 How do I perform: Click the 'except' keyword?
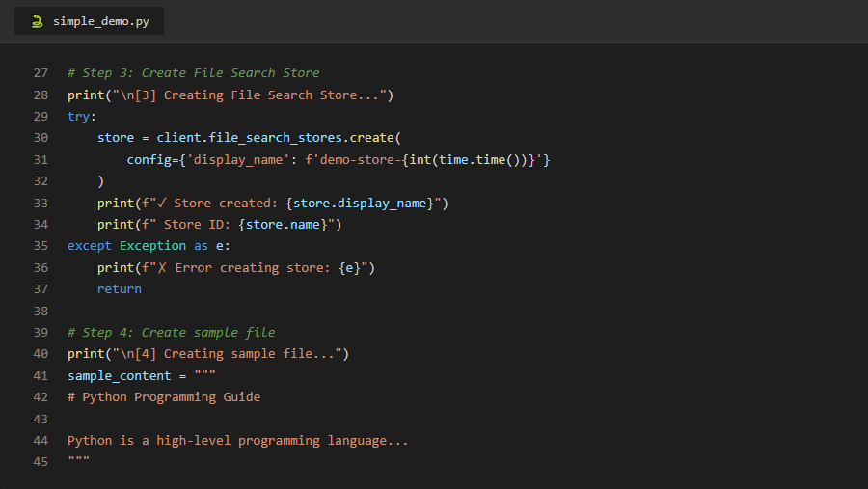[x=90, y=245]
